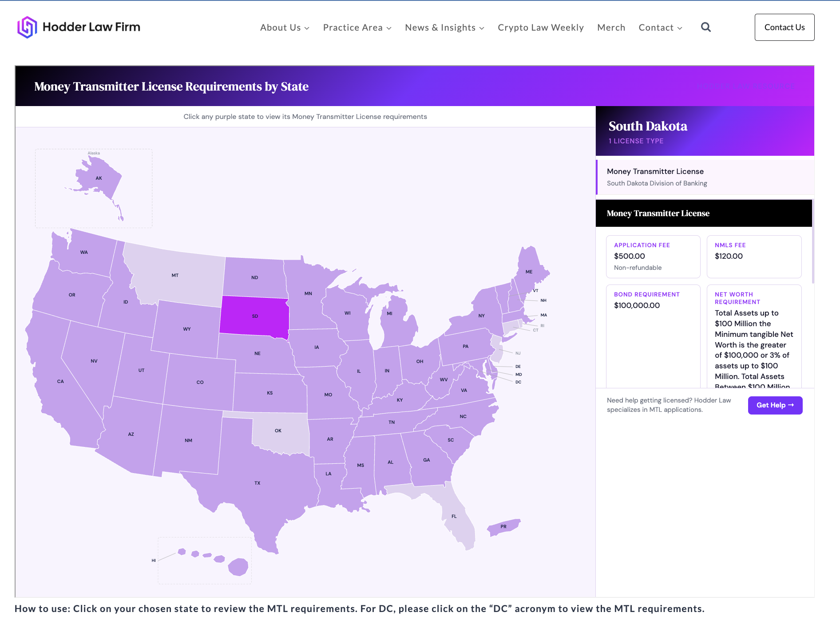Select Utah on the map
Image resolution: width=840 pixels, height=632 pixels.
pos(141,370)
